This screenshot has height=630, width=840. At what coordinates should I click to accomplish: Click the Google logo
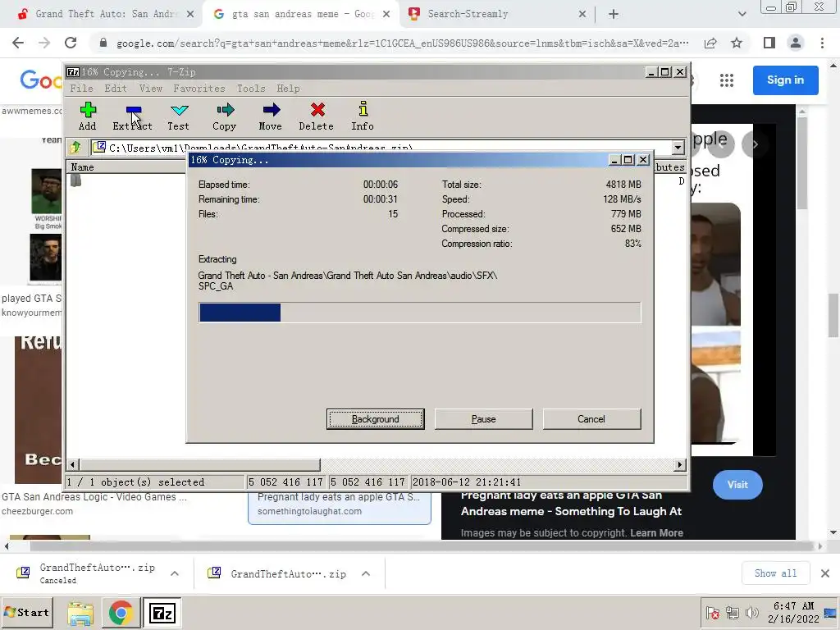click(x=41, y=80)
